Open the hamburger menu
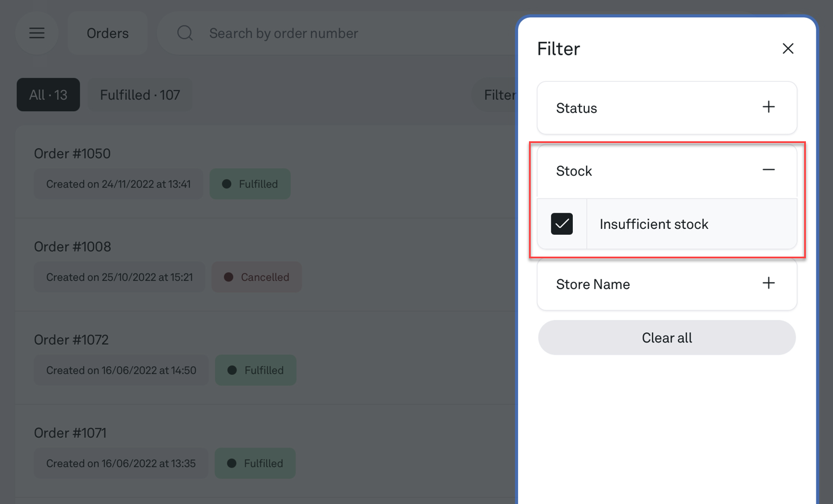Screen dimensions: 833x504 (x=37, y=33)
